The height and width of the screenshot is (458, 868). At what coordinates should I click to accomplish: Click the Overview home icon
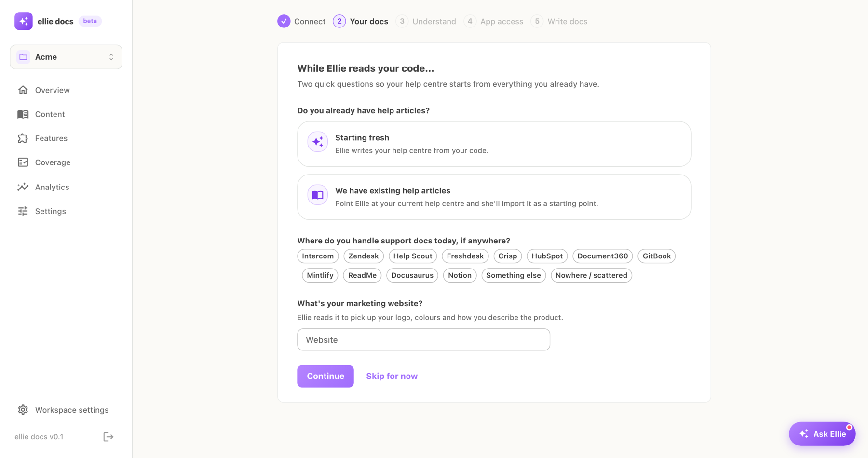[x=23, y=90]
